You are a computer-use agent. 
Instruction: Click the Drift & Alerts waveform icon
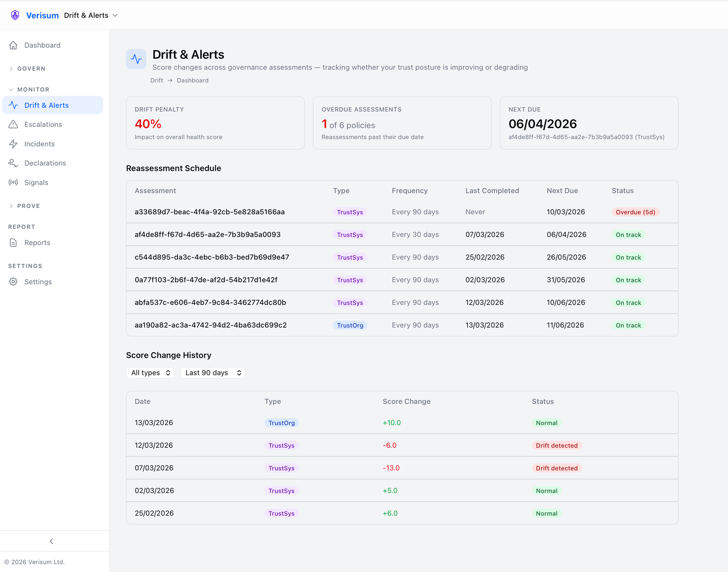13,105
